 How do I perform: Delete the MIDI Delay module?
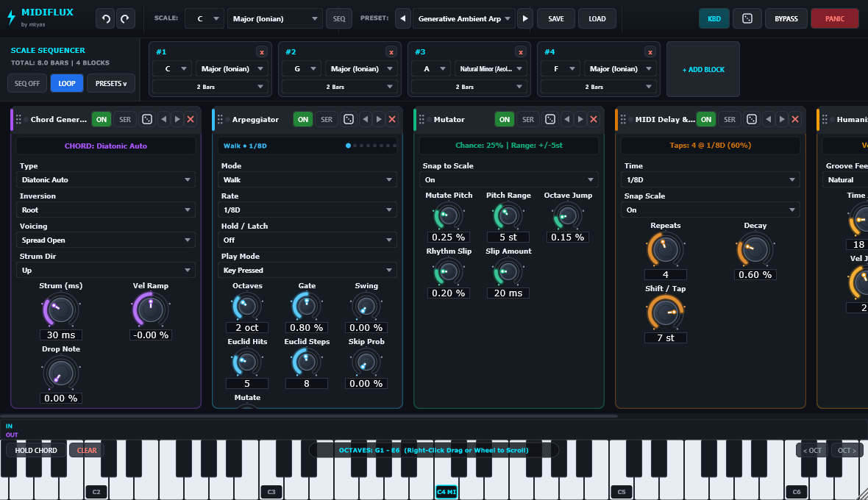tap(795, 119)
